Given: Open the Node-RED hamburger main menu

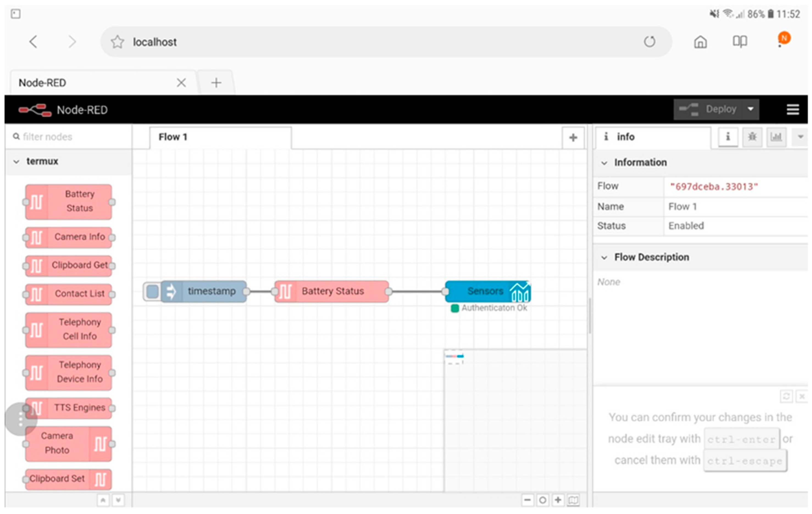Looking at the screenshot, I should (792, 110).
